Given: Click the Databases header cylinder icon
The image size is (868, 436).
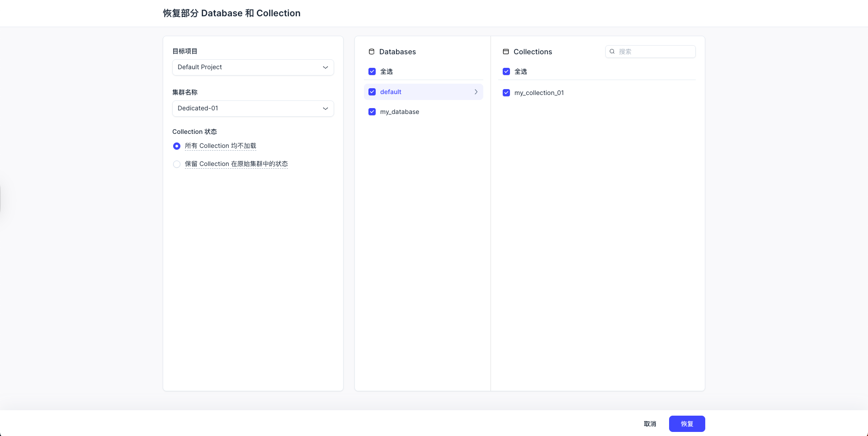Looking at the screenshot, I should (x=372, y=52).
